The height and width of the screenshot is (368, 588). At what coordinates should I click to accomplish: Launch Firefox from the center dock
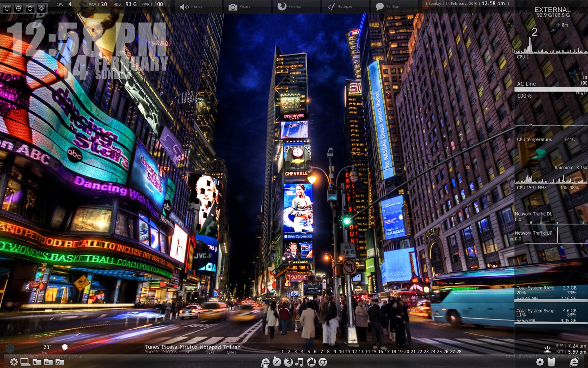click(288, 362)
